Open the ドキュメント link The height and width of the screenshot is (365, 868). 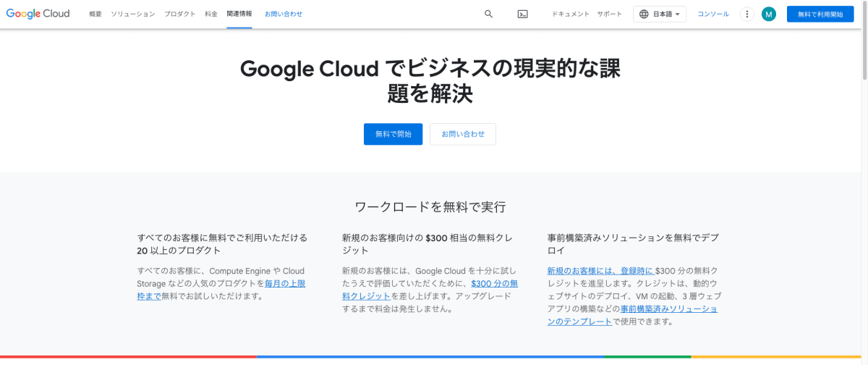pyautogui.click(x=571, y=14)
